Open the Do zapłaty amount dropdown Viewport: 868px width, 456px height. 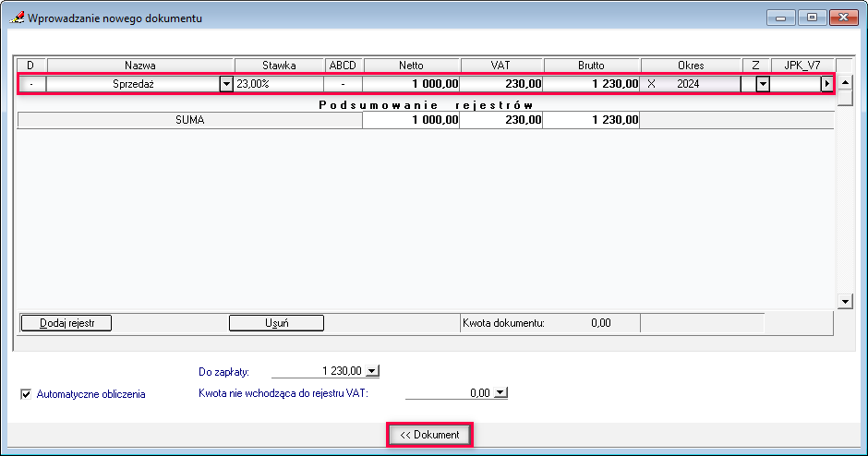tap(372, 371)
